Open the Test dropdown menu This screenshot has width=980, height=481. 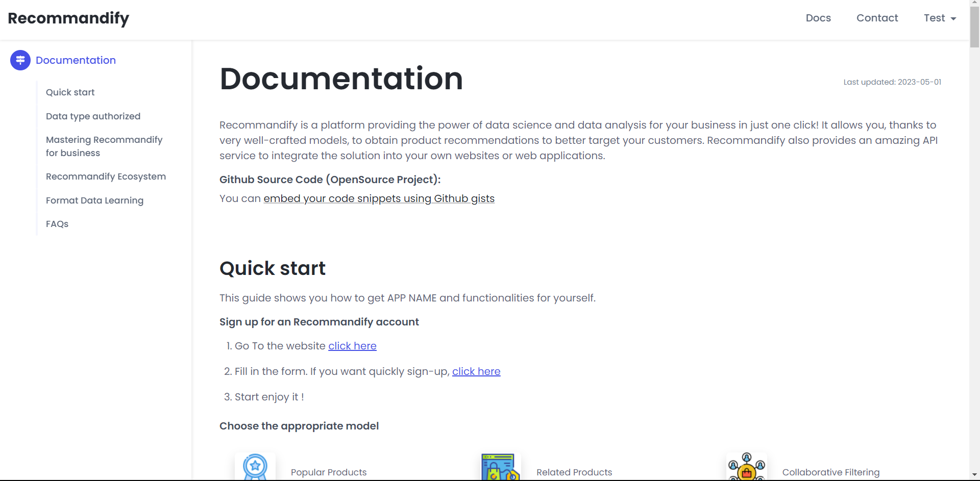point(940,18)
